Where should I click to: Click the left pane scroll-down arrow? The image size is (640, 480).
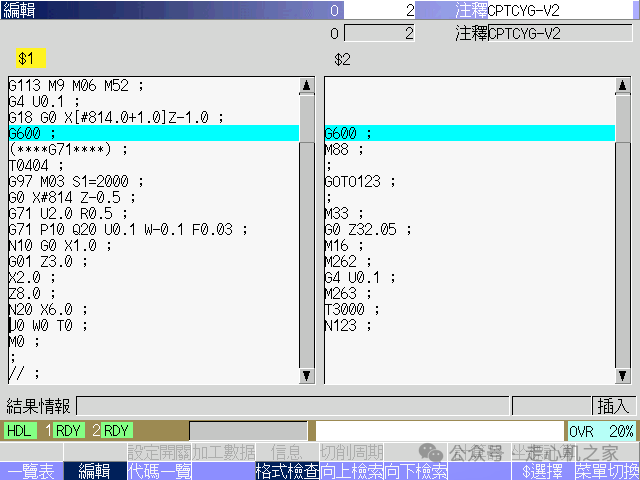pyautogui.click(x=307, y=375)
